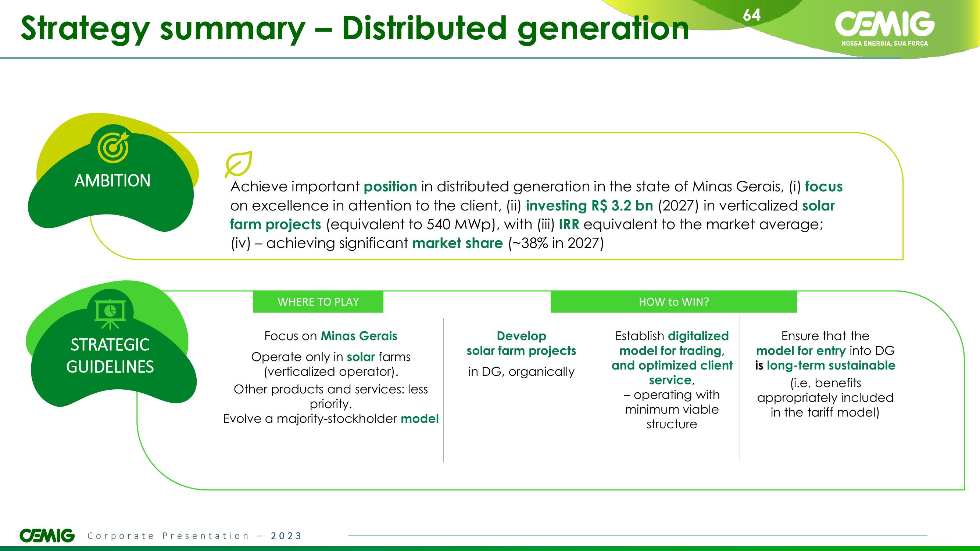Click the CEMIG logo at top right
Screen dimensions: 980x551
[x=884, y=24]
